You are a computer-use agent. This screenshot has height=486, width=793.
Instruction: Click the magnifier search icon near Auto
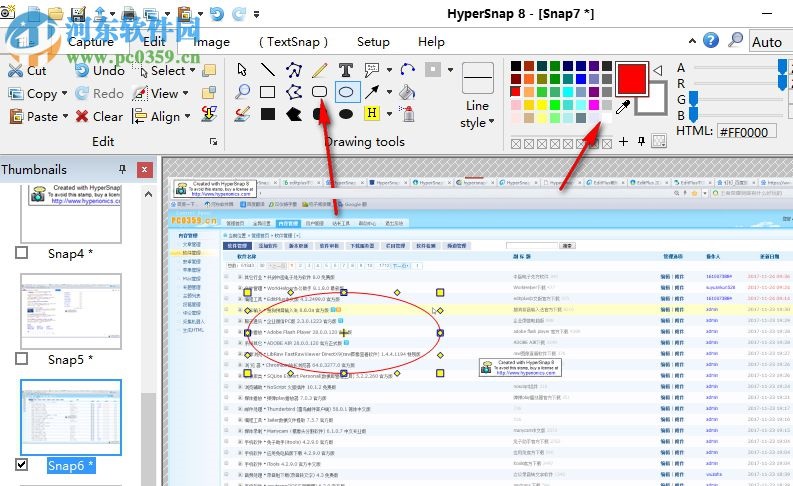(735, 40)
